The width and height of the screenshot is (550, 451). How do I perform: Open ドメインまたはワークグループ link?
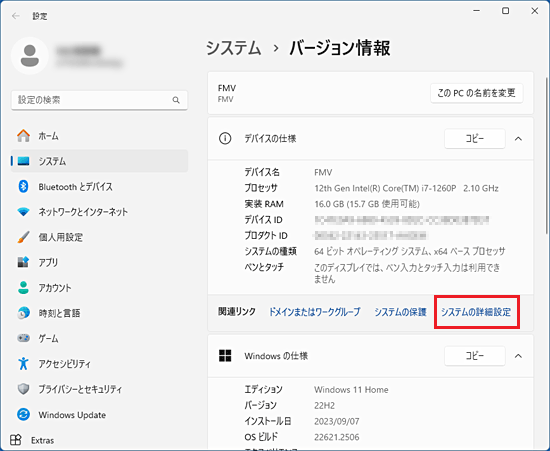pyautogui.click(x=315, y=312)
